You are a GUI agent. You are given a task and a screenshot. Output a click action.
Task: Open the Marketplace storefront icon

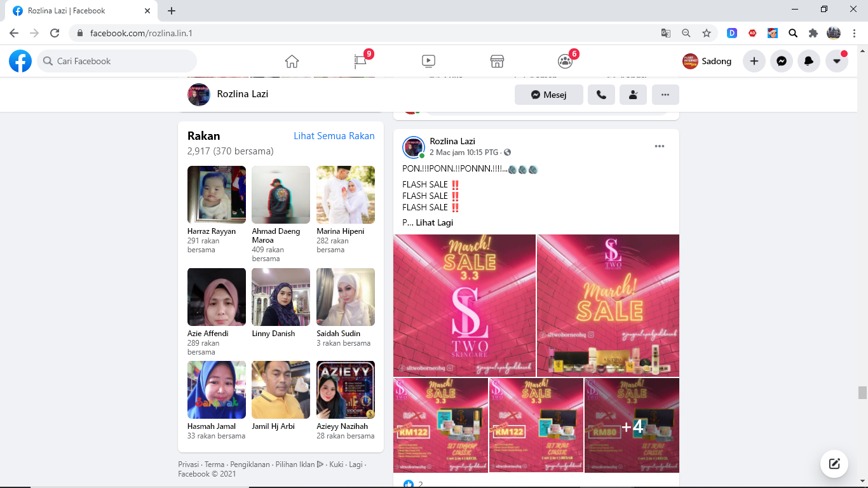click(x=497, y=61)
